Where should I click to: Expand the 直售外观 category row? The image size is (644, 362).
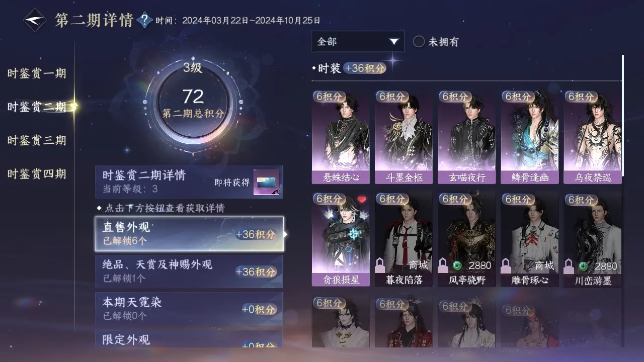point(189,234)
